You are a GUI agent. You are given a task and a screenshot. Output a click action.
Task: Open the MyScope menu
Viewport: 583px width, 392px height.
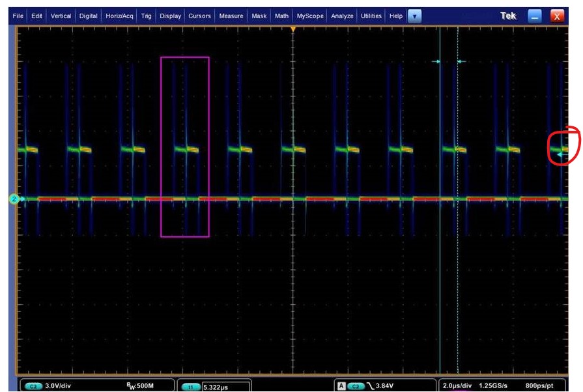[310, 16]
